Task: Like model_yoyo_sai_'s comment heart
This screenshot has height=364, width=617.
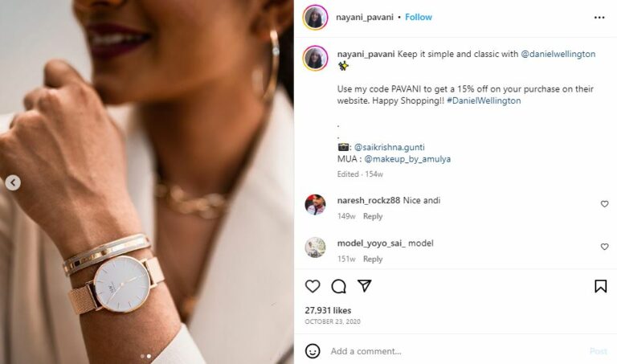Action: tap(604, 247)
